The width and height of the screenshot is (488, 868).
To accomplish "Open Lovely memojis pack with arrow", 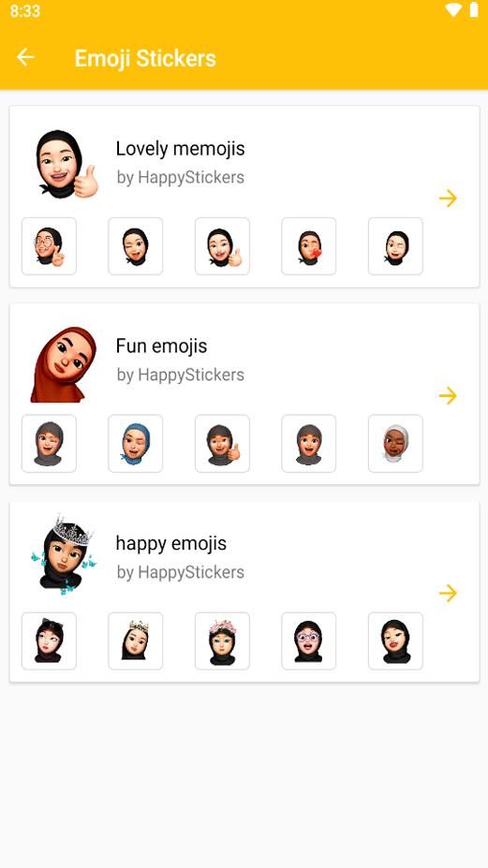I will click(448, 199).
